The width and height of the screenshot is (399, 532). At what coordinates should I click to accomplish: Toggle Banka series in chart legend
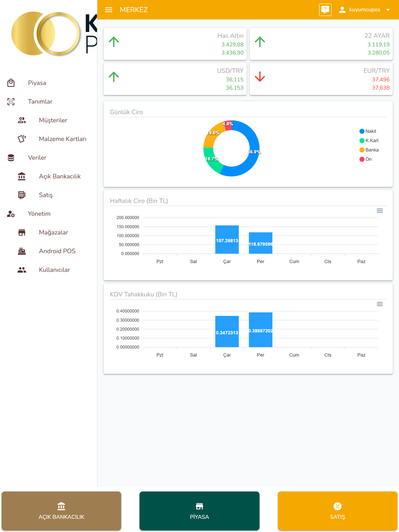[x=369, y=150]
